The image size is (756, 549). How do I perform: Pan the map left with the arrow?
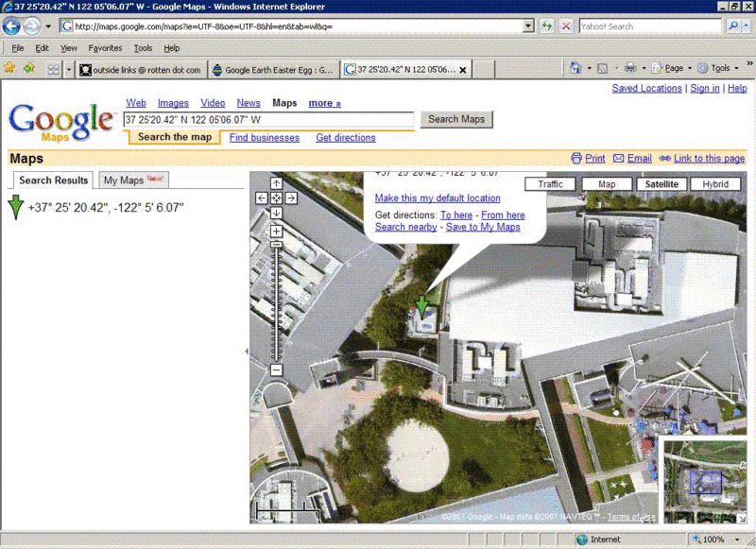[x=262, y=198]
